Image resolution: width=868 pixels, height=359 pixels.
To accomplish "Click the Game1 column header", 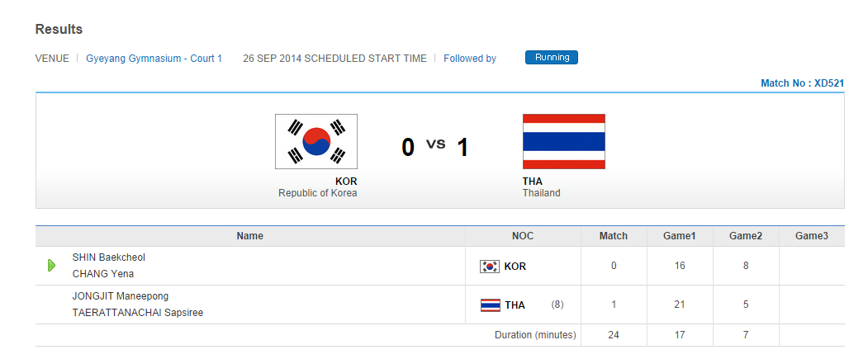I will (x=679, y=236).
